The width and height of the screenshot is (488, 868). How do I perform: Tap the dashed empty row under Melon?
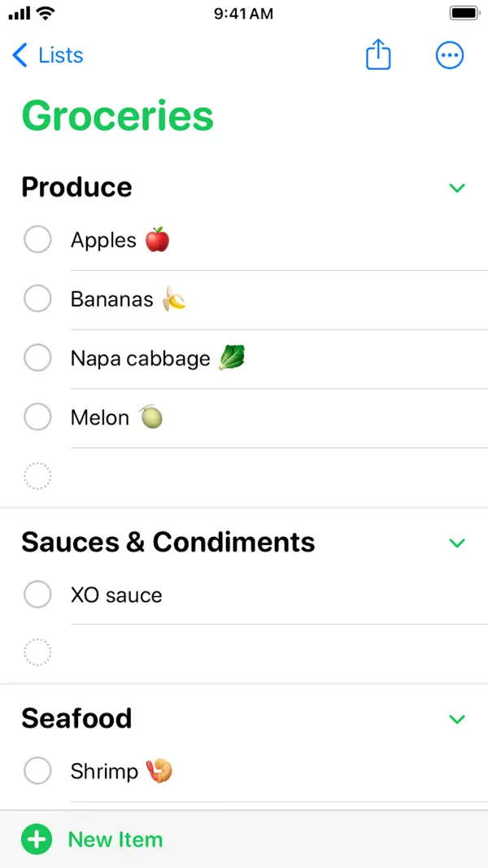click(x=38, y=476)
